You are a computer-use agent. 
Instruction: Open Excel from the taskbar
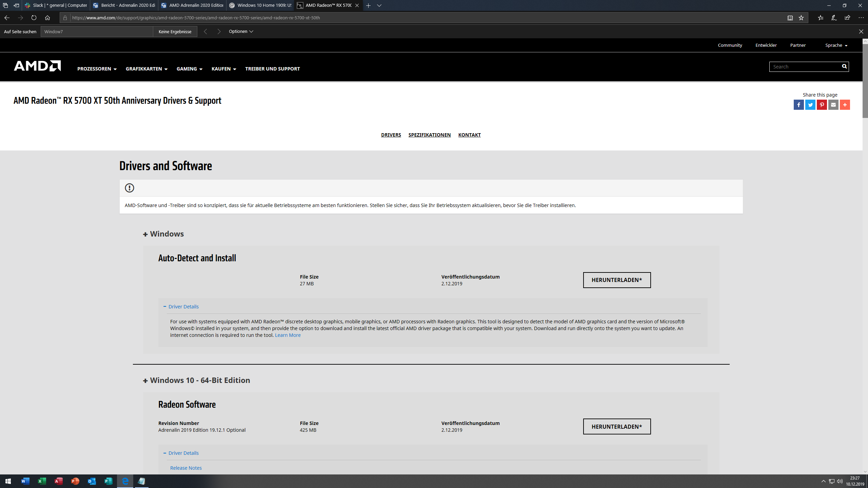(42, 481)
